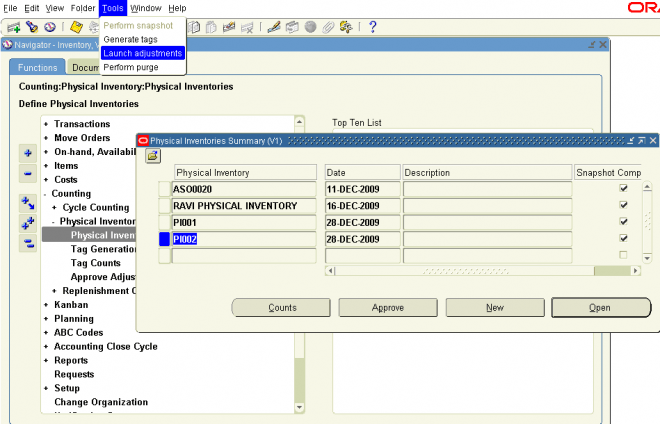Expand the Planning tree node

point(46,319)
